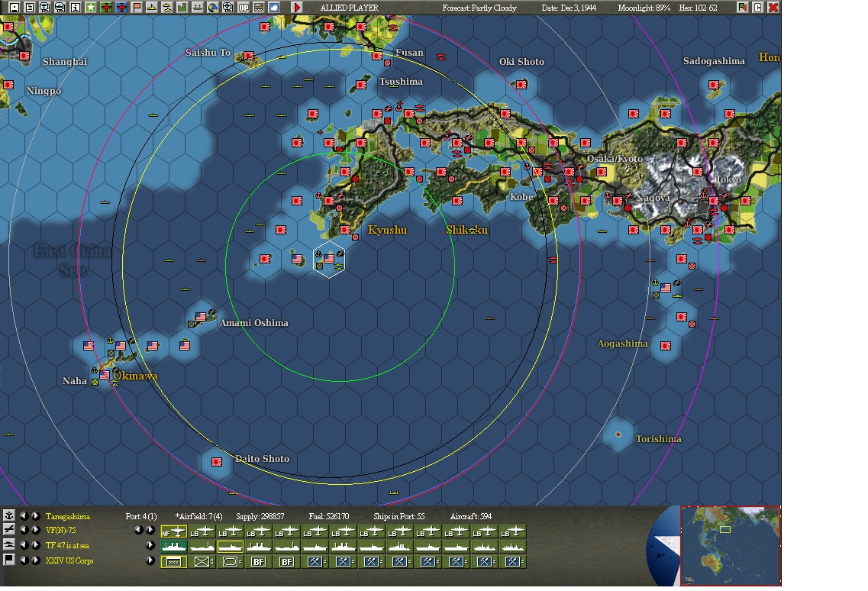
Task: Click the orange flag toolbar icon
Action: 136,8
